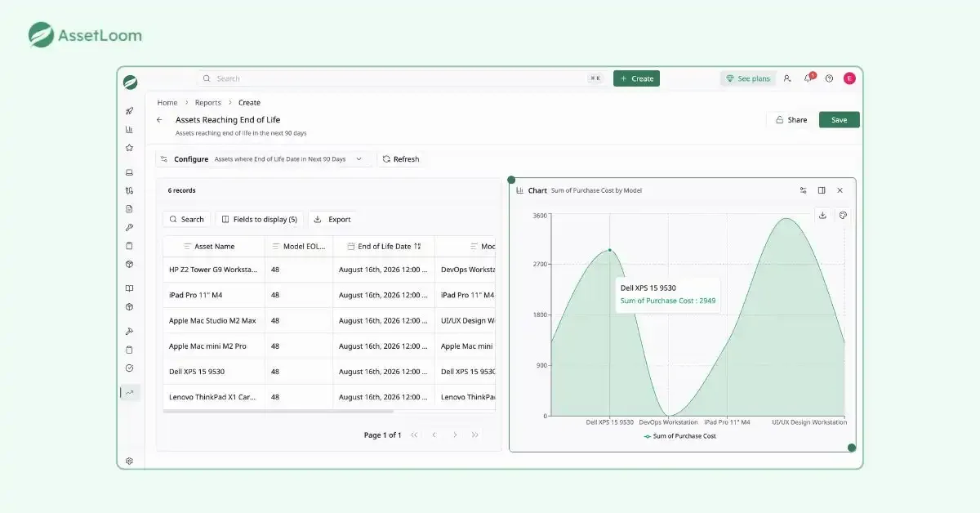Open the laptop assets sidebar icon
This screenshot has height=513, width=980.
(x=129, y=172)
